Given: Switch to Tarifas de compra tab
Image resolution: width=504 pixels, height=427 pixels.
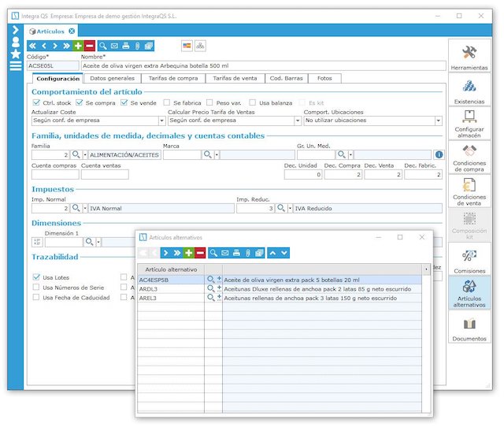Looking at the screenshot, I should coord(173,78).
